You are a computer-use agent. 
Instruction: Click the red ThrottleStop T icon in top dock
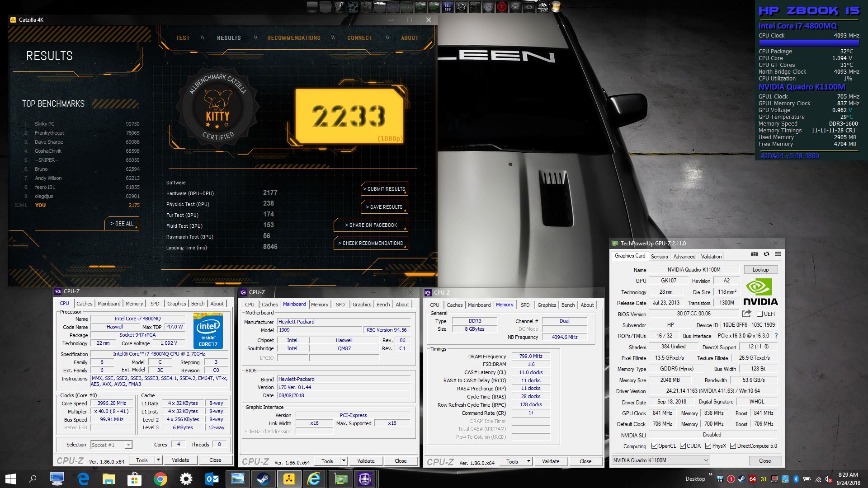502,6
